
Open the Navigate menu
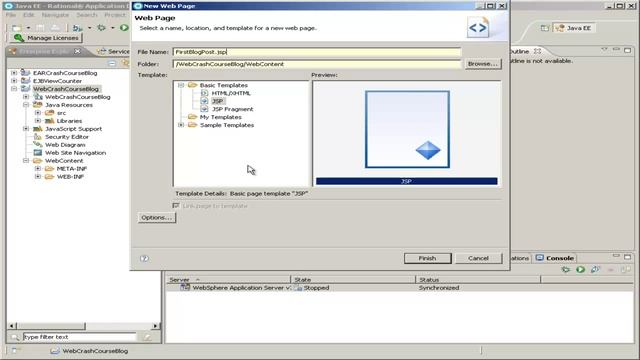56,15
